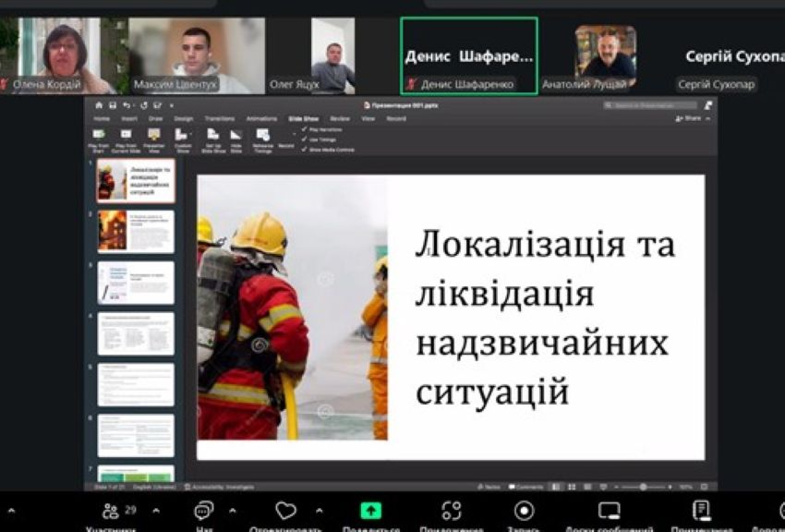Toggle the Use Timings checkbox
The image size is (785, 532).
[305, 139]
